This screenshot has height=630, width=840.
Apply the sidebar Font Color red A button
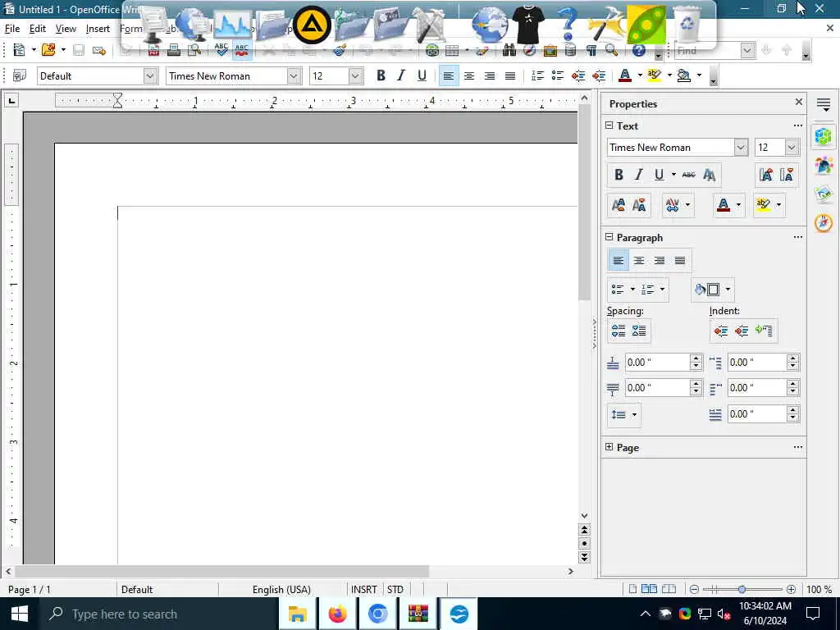[x=724, y=204]
